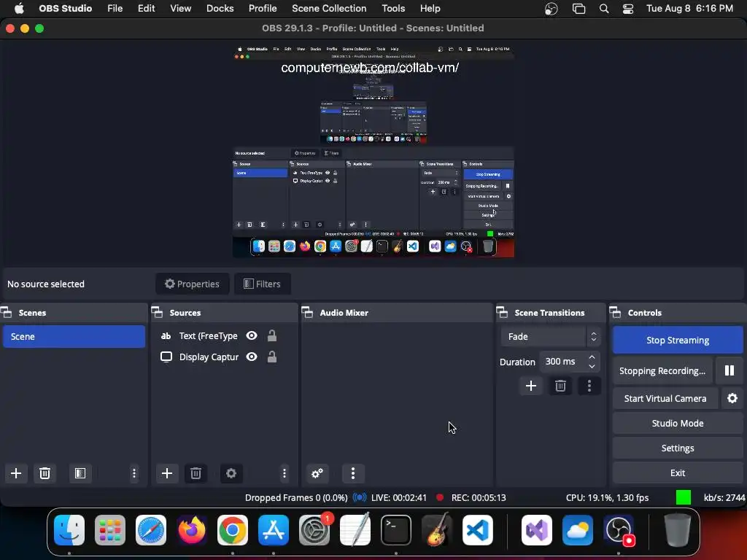Open Sources dock more options menu
This screenshot has height=560, width=747.
coord(285,473)
